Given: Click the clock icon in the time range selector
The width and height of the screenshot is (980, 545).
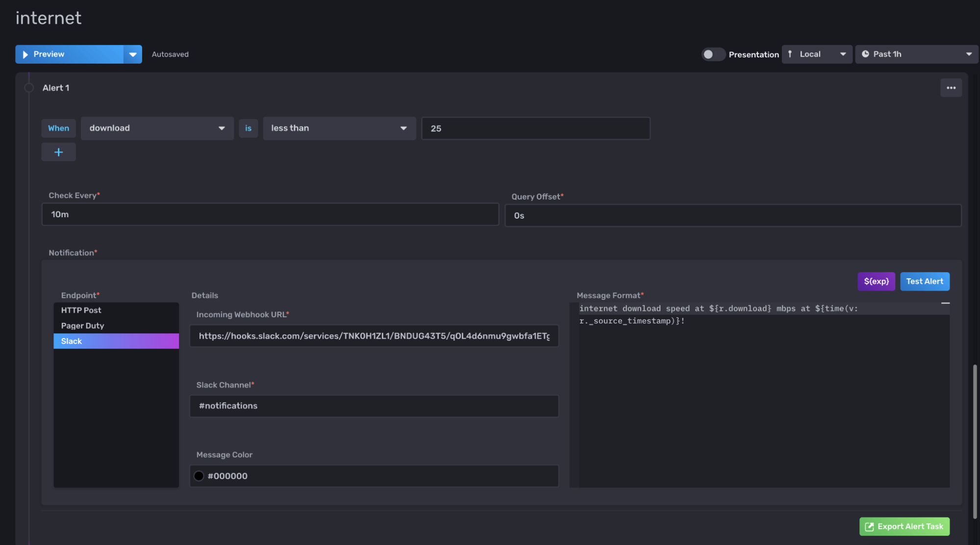Looking at the screenshot, I should pos(866,54).
